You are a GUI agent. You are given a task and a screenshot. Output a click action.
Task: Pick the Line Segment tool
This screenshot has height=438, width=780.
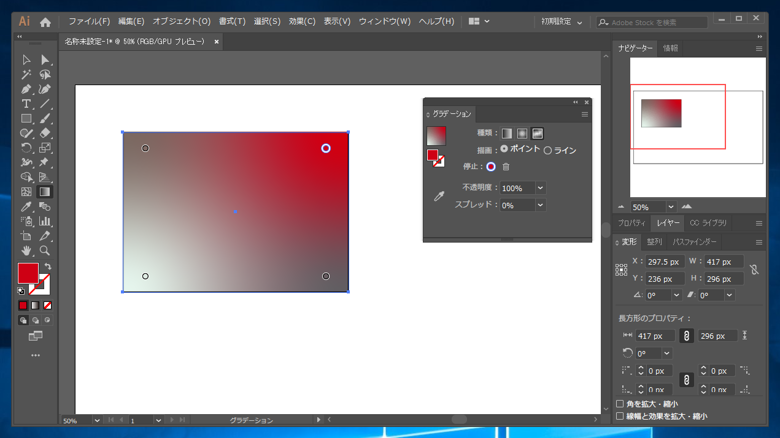coord(45,104)
